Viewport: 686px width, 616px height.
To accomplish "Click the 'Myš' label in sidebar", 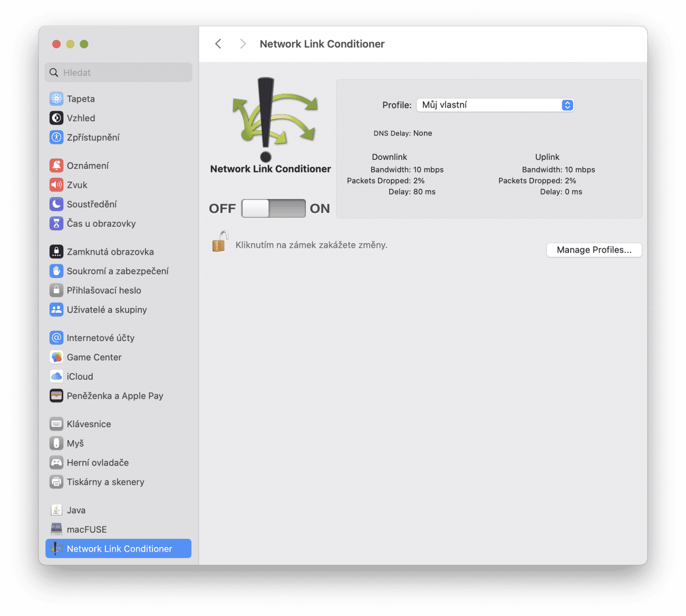I will click(x=75, y=444).
